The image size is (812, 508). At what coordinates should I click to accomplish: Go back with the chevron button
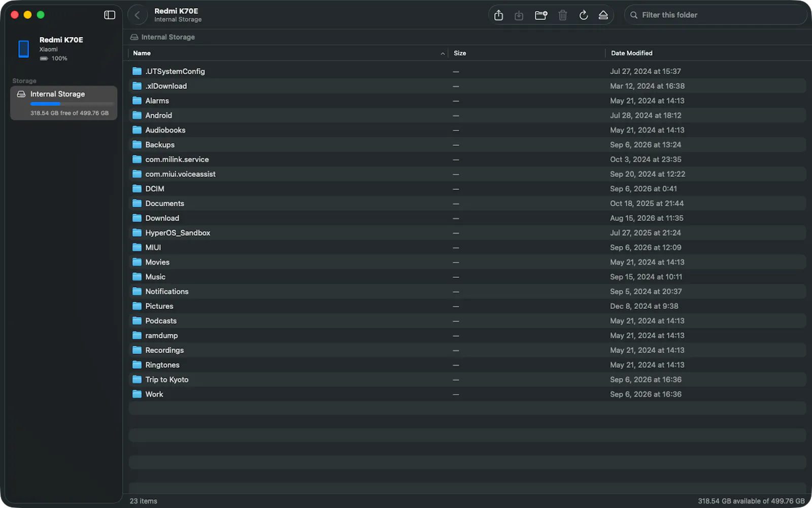click(137, 15)
